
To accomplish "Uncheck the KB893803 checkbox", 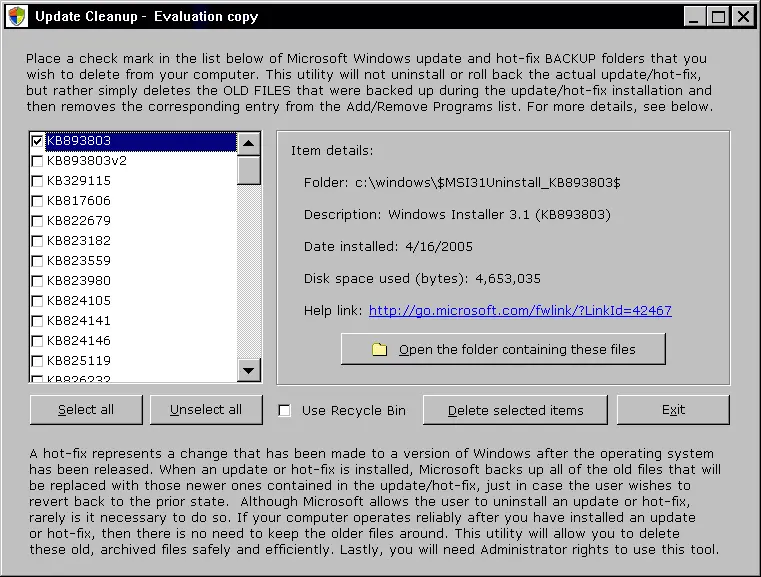I will click(37, 141).
